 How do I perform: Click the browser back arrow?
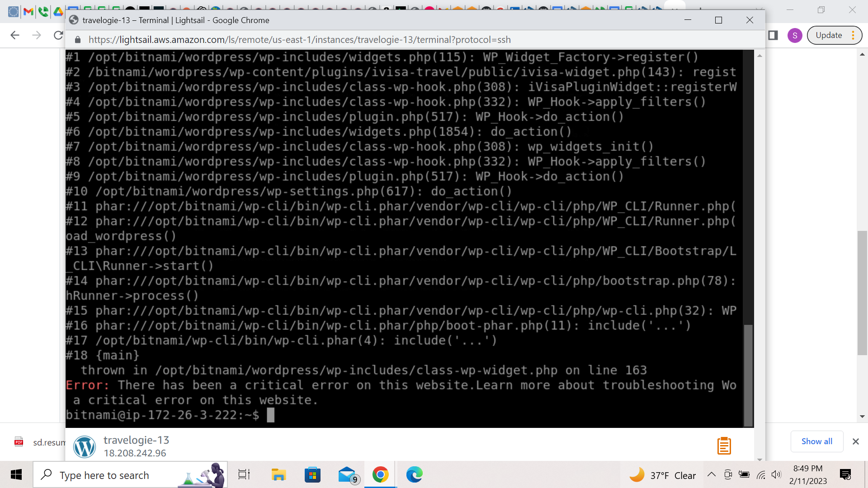(15, 35)
